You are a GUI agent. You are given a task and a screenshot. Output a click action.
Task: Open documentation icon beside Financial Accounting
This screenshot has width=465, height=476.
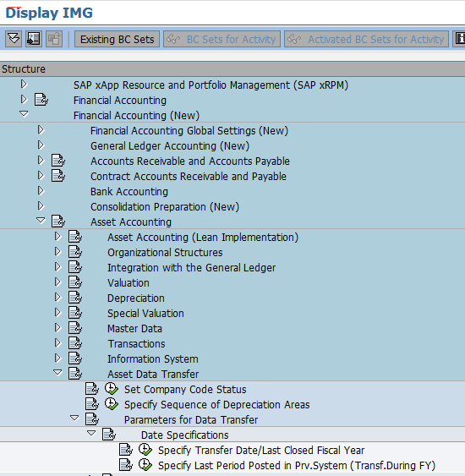[x=41, y=100]
